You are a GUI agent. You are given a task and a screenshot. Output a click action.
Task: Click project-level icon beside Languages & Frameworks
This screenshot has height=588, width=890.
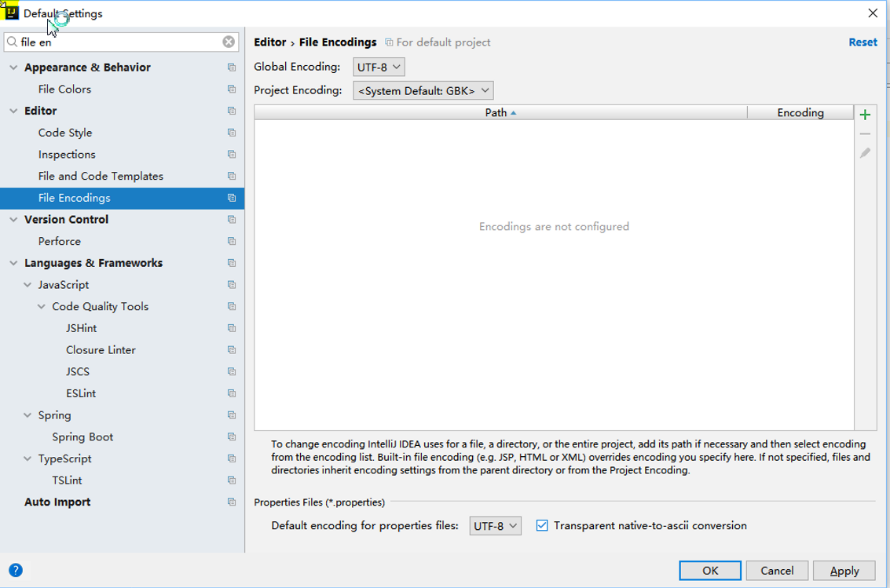tap(232, 263)
